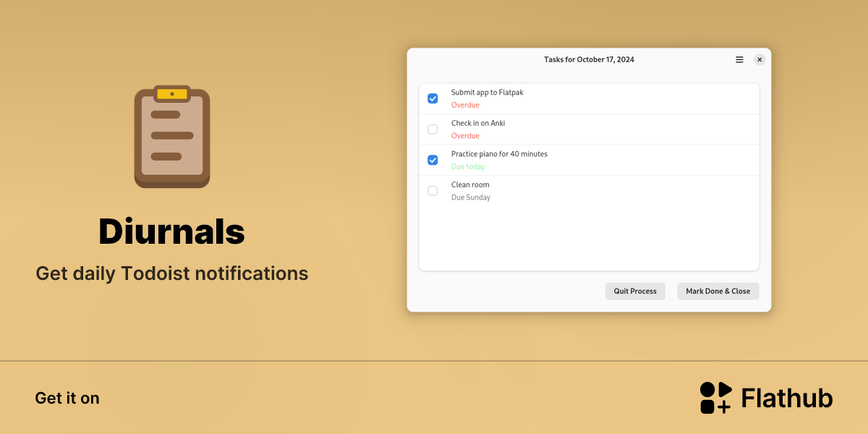Check the Clean room task checkbox
The image size is (868, 434).
(x=433, y=191)
